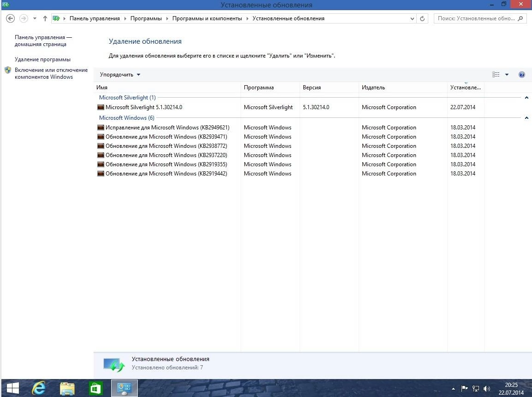
Task: Show hidden tray icons arrow
Action: pyautogui.click(x=453, y=389)
